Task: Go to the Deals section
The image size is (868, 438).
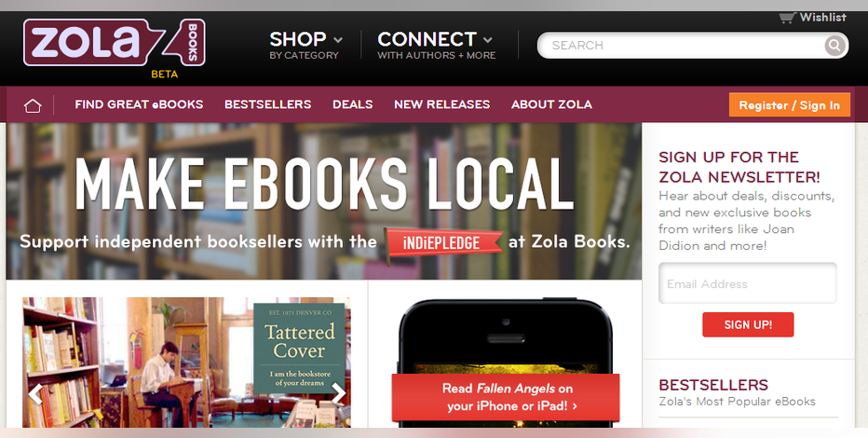Action: [353, 104]
